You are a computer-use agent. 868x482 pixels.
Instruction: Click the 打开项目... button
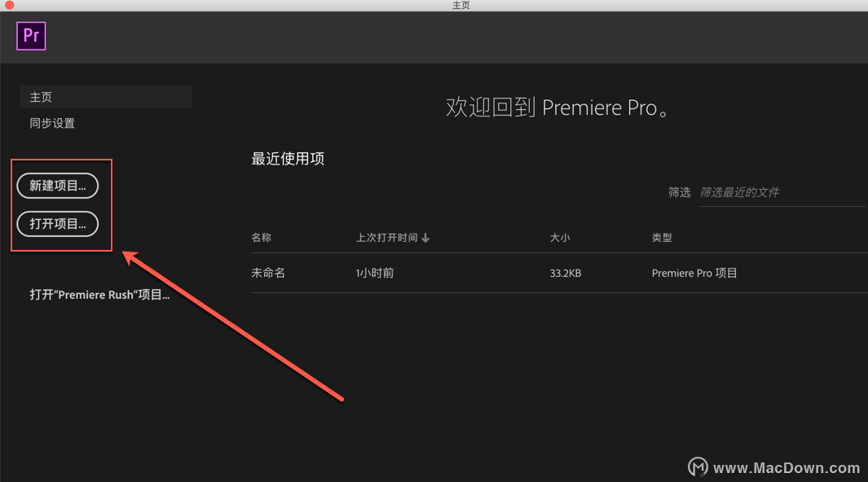[58, 224]
